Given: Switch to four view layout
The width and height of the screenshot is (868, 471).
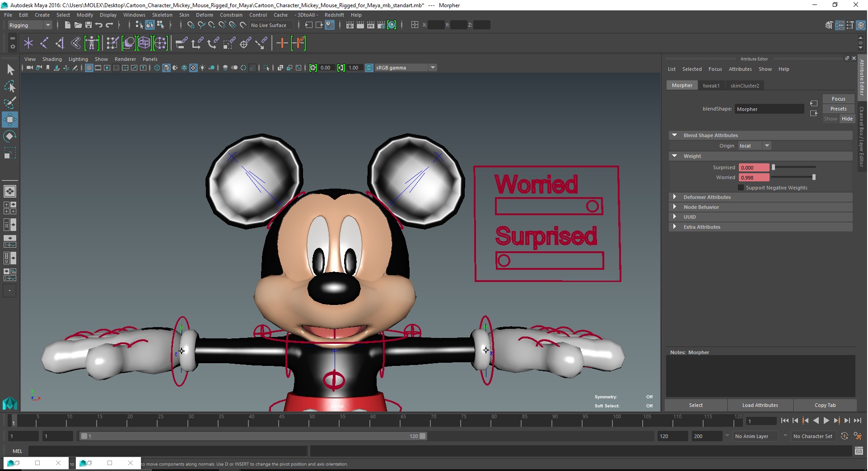Looking at the screenshot, I should click(x=10, y=208).
